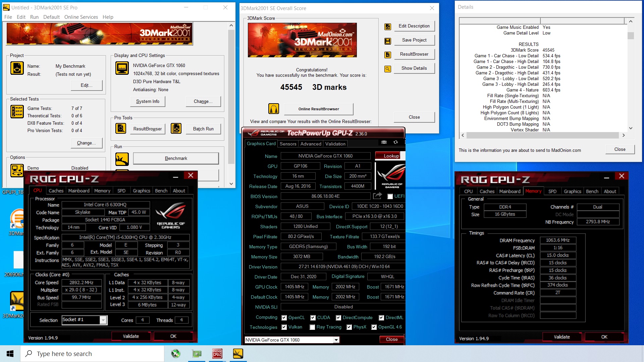Click the ResultBrowser icon in Overall Score window
The width and height of the screenshot is (644, 362).
coord(388,55)
